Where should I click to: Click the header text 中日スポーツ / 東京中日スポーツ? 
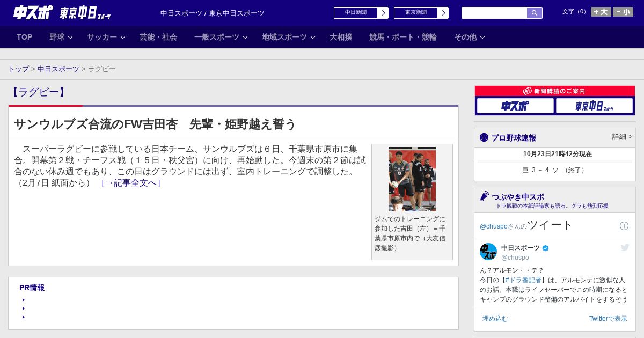pyautogui.click(x=213, y=13)
